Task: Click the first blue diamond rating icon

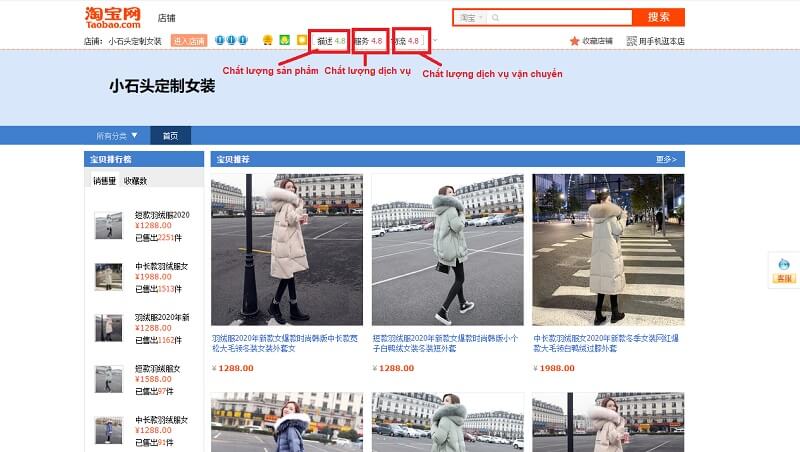Action: click(219, 40)
